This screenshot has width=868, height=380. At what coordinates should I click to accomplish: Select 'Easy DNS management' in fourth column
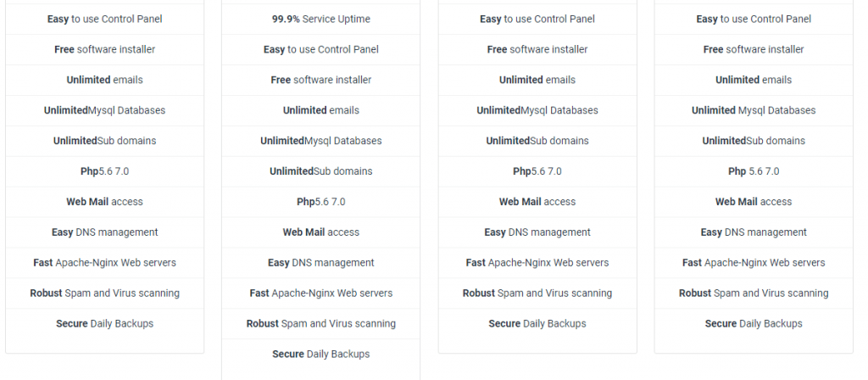click(754, 232)
